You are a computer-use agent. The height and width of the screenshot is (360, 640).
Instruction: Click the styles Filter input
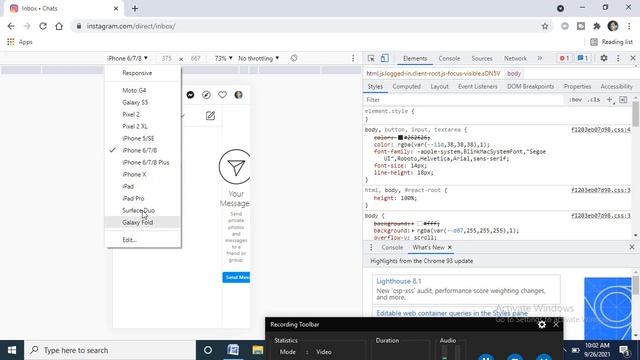point(463,100)
